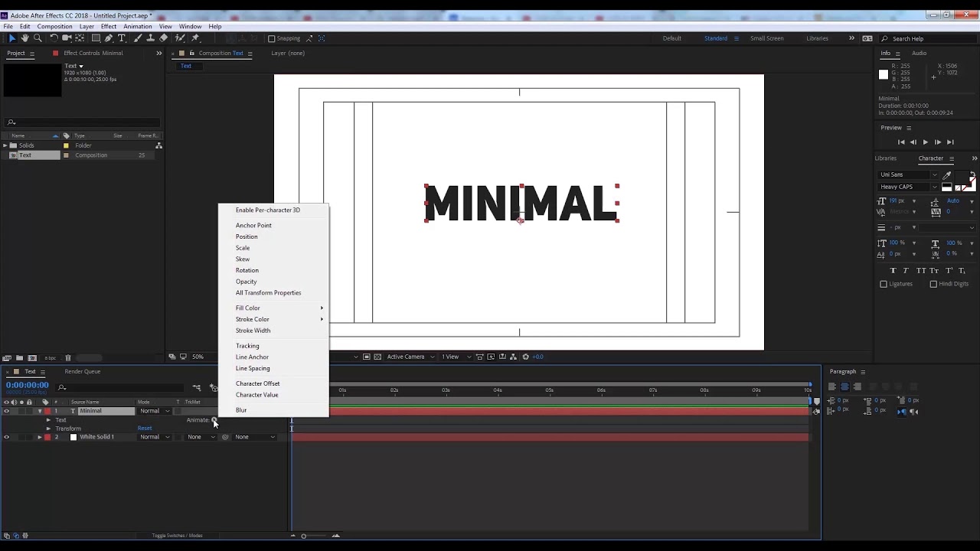
Task: Enable the Snapping checkbox
Action: tap(271, 38)
